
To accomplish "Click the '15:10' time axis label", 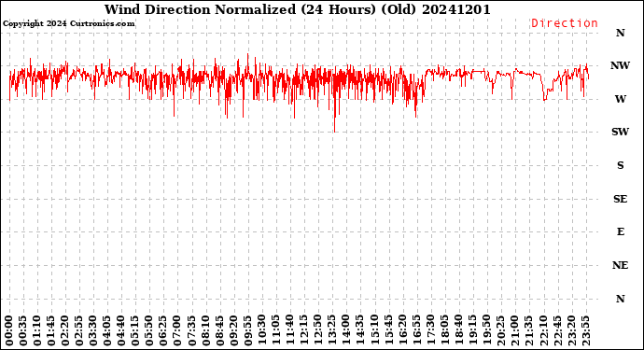I will click(374, 330).
